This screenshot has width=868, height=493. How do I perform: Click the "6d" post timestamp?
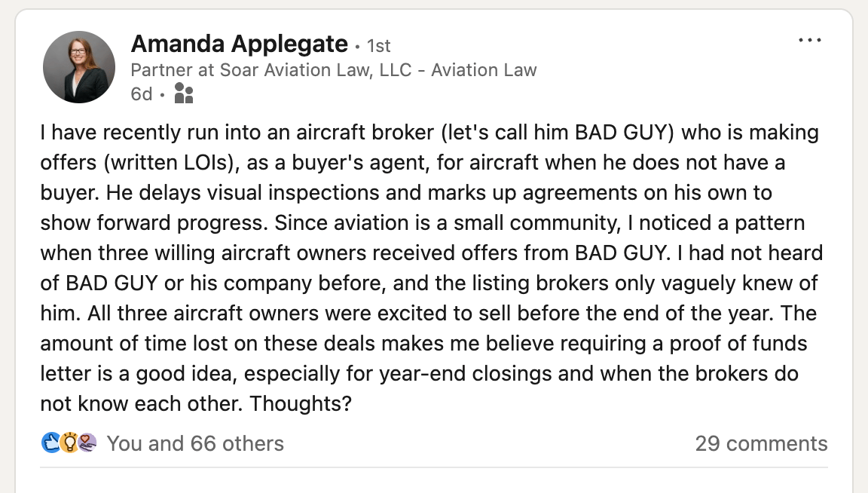(x=141, y=94)
